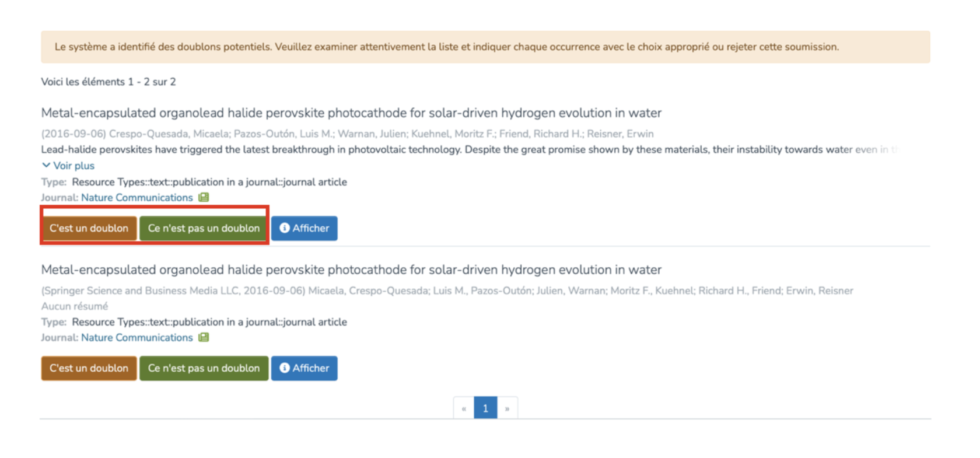Open the first result's Nature Communications link
The image size is (980, 458).
[136, 198]
